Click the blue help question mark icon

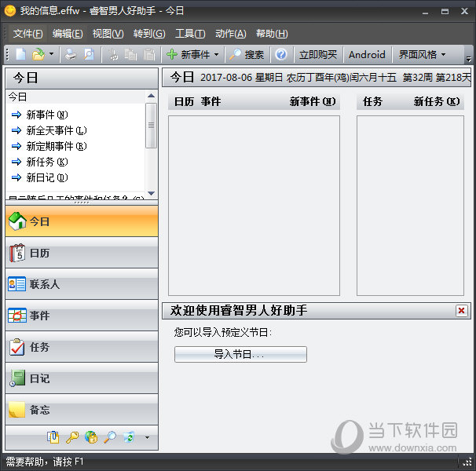[281, 54]
